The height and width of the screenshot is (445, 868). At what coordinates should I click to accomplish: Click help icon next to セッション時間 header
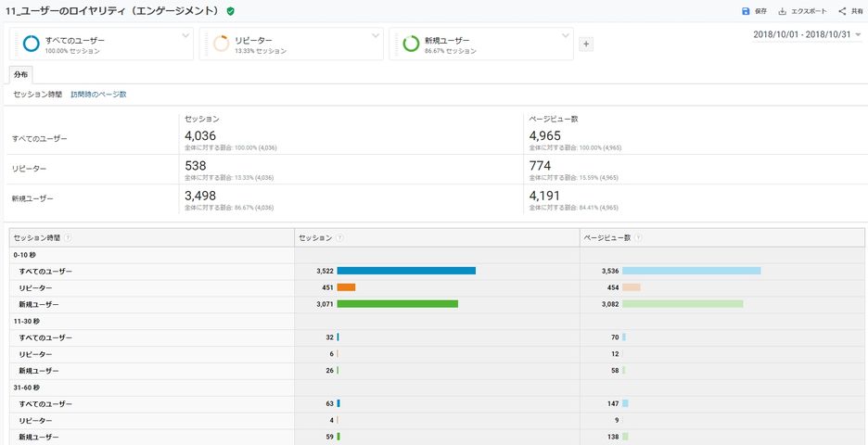point(68,237)
